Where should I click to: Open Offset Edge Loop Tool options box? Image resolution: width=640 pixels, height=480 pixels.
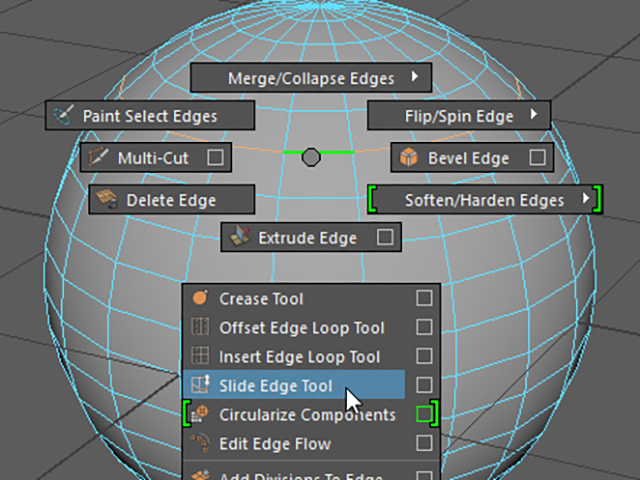424,327
